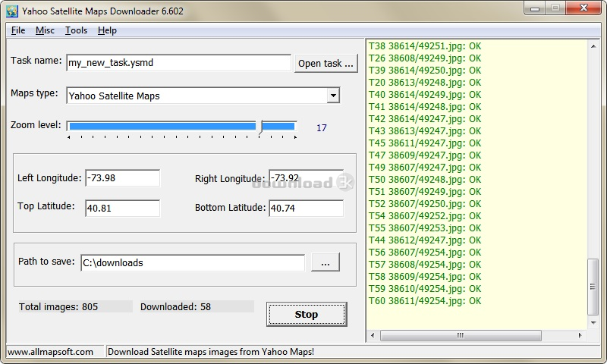Screen dimensions: 607x364
Task: Click the app icon in the title bar
Action: pyautogui.click(x=12, y=11)
